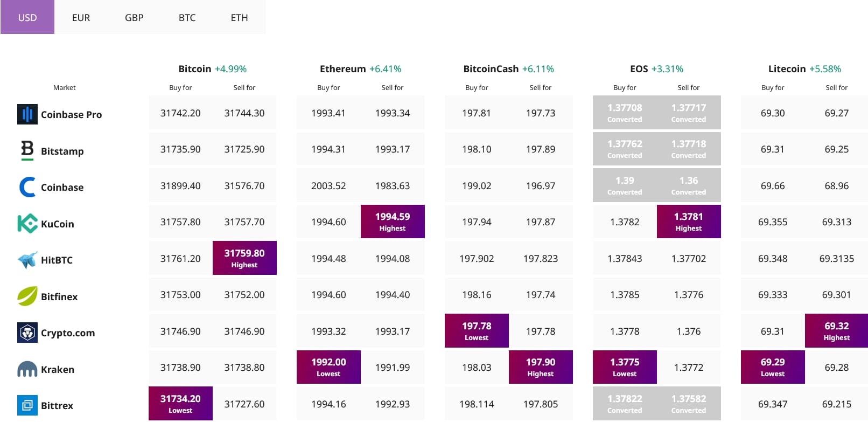Open the Kraken market link
This screenshot has width=868, height=422.
click(58, 369)
